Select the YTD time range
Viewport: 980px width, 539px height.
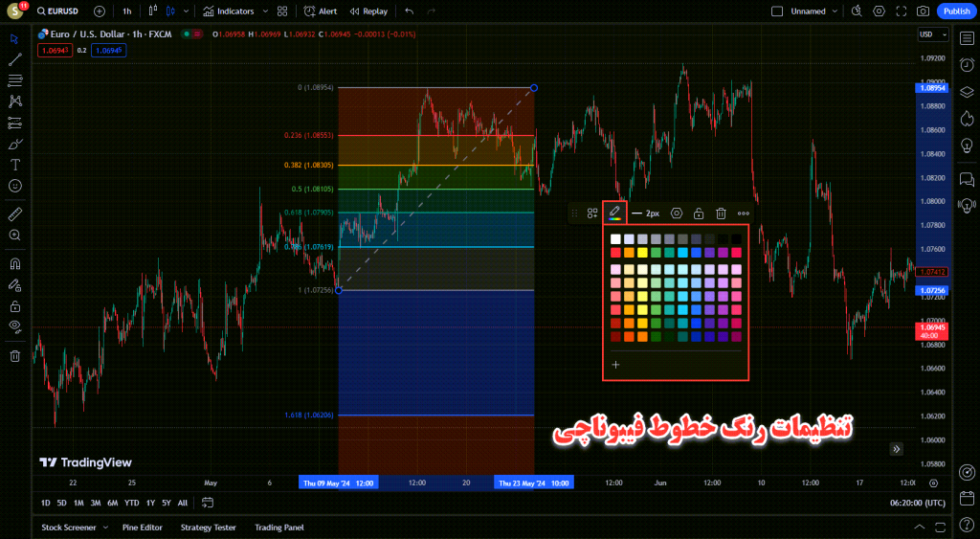pos(131,503)
